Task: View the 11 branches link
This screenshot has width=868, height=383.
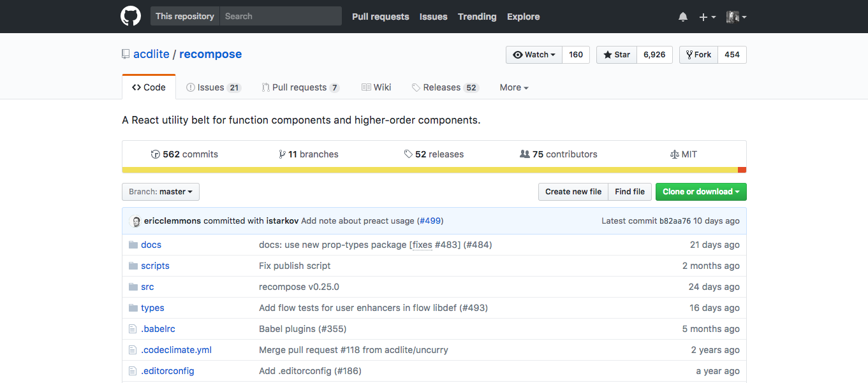Action: pos(309,154)
